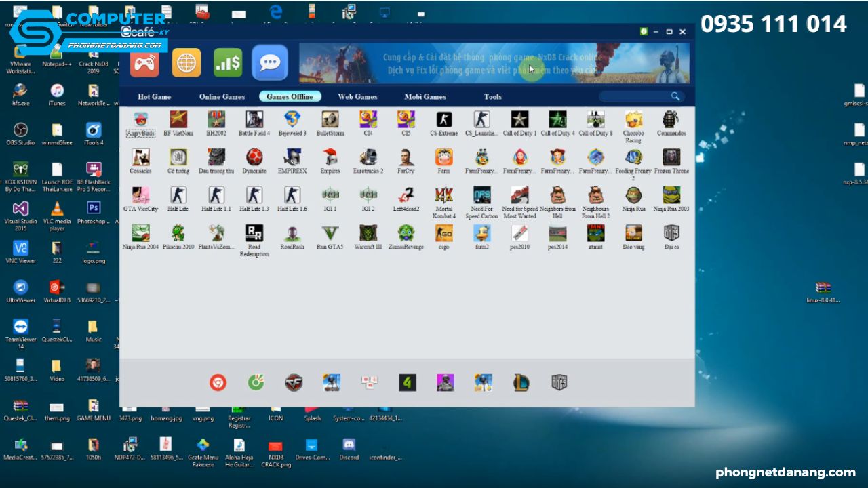Switch to the Online Games tab
This screenshot has height=488, width=868.
[222, 97]
